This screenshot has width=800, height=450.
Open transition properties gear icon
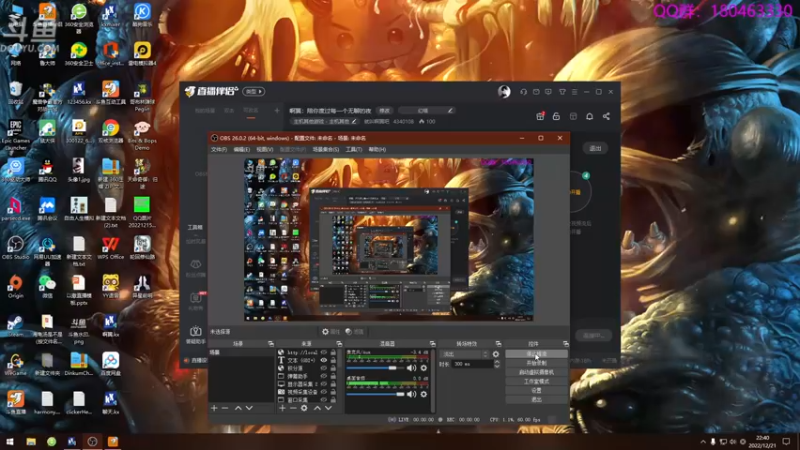tap(496, 354)
